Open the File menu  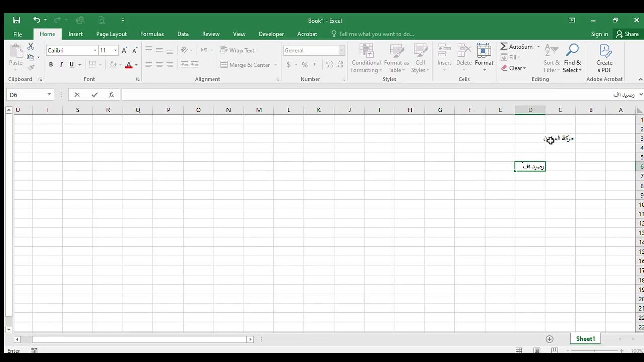tap(18, 34)
